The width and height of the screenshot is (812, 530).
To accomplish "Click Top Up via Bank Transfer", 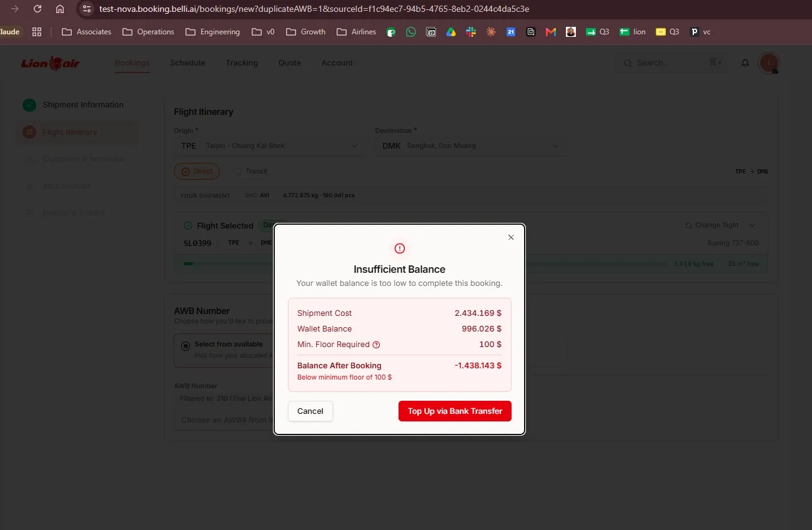I will [x=455, y=411].
